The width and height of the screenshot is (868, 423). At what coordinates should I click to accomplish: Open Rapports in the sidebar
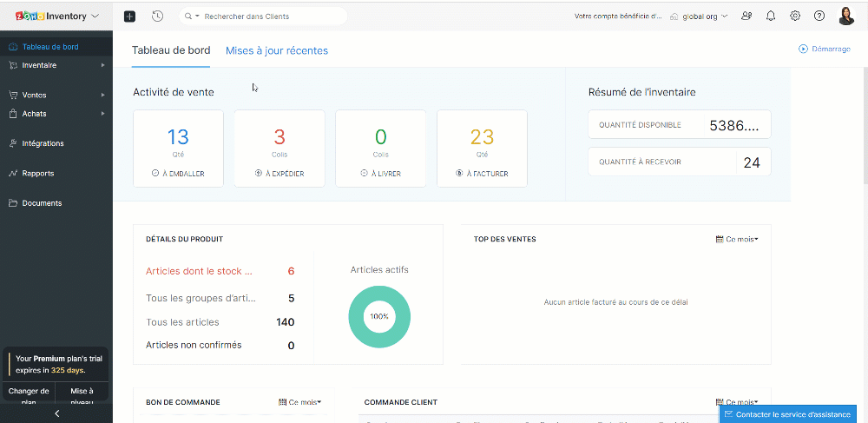point(56,174)
